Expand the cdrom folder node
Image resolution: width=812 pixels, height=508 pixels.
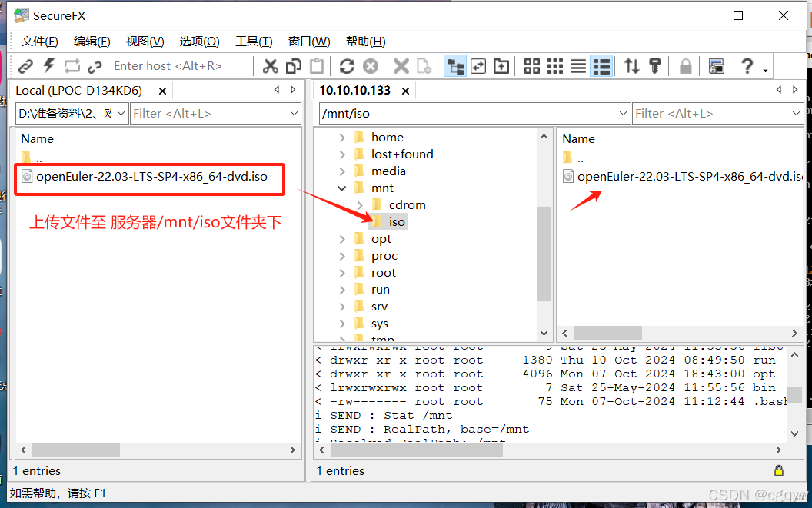[x=360, y=205]
